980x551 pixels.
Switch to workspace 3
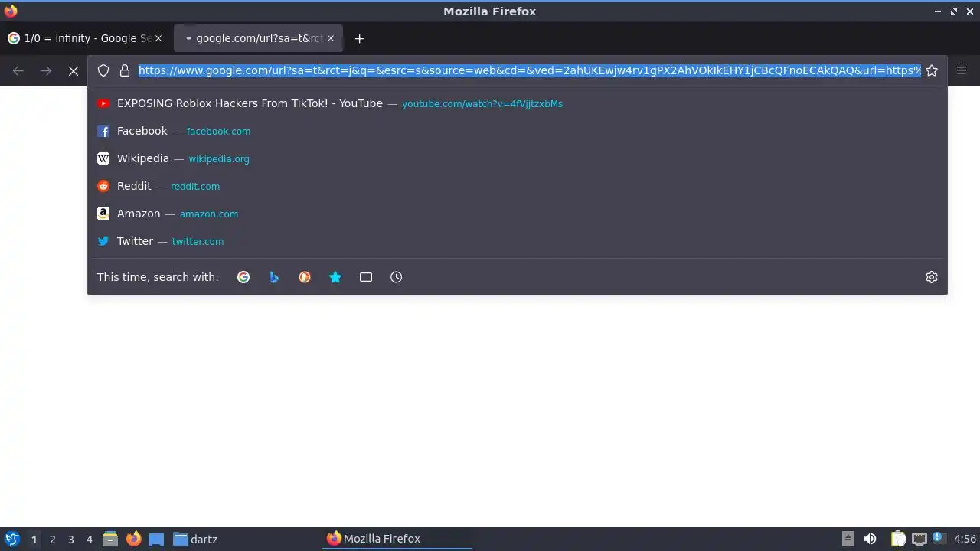pos(70,540)
